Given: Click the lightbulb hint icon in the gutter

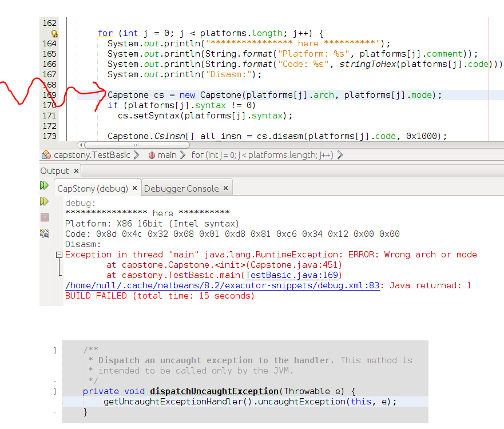Looking at the screenshot, I should (55, 33).
